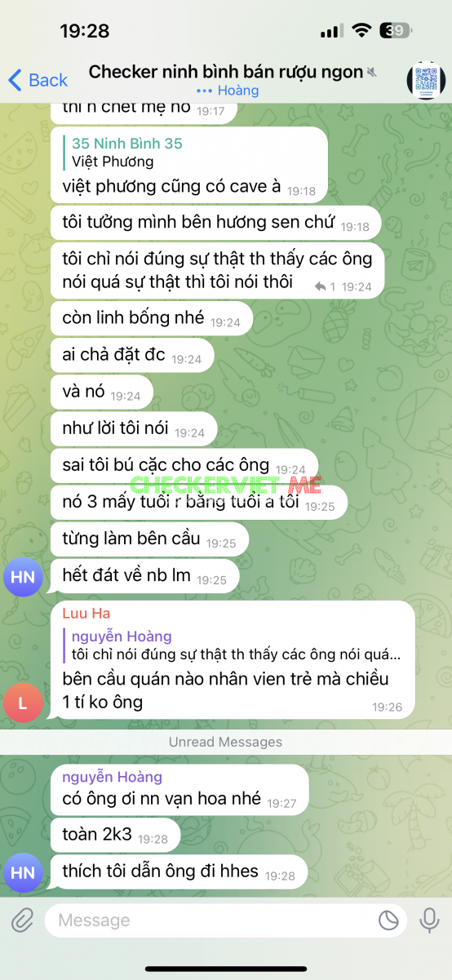
Task: Tap sender name 'Luu Ha'
Action: click(86, 613)
